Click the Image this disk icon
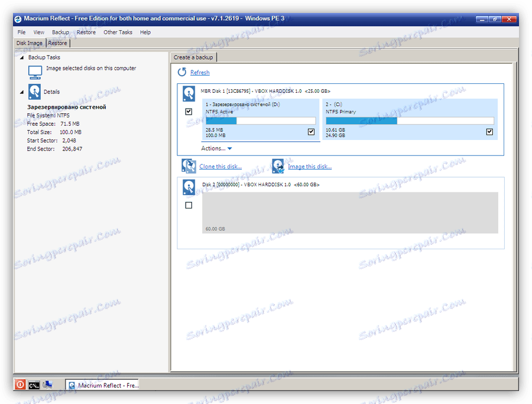This screenshot has height=404, width=532. point(278,166)
